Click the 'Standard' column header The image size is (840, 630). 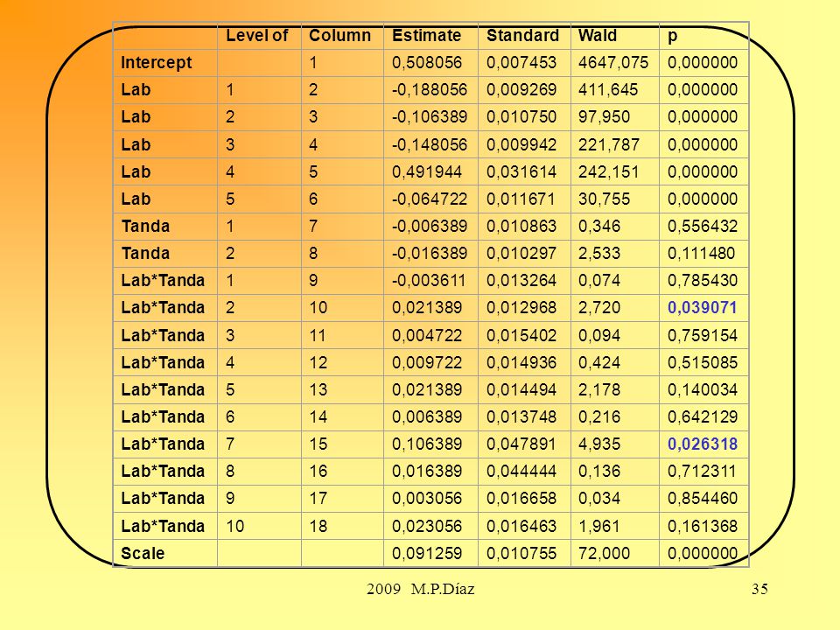coord(522,35)
